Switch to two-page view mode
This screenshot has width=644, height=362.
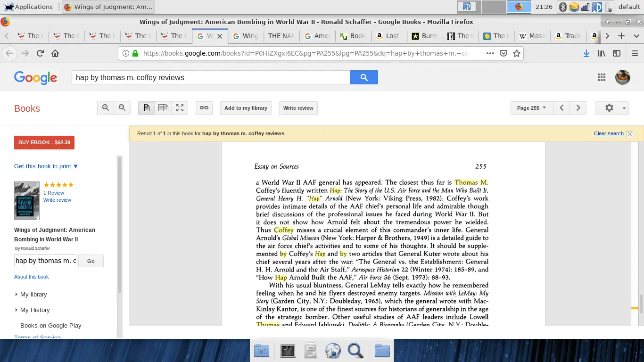point(163,108)
